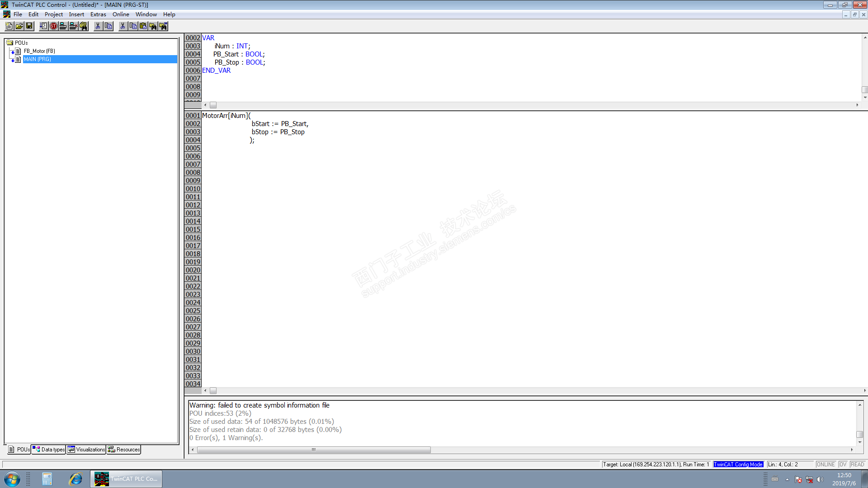Switch to the Visualizations tab
The width and height of the screenshot is (868, 488).
pos(86,450)
